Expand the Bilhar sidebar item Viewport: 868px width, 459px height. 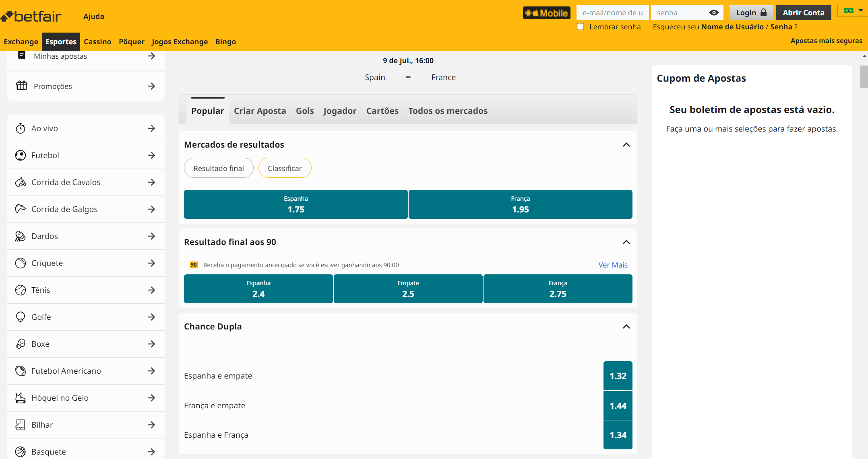point(86,425)
